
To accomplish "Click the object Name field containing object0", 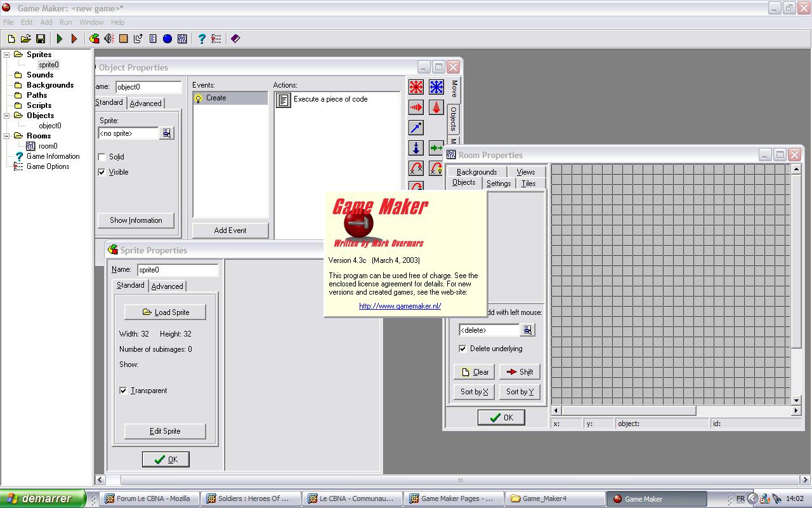I will pos(148,87).
